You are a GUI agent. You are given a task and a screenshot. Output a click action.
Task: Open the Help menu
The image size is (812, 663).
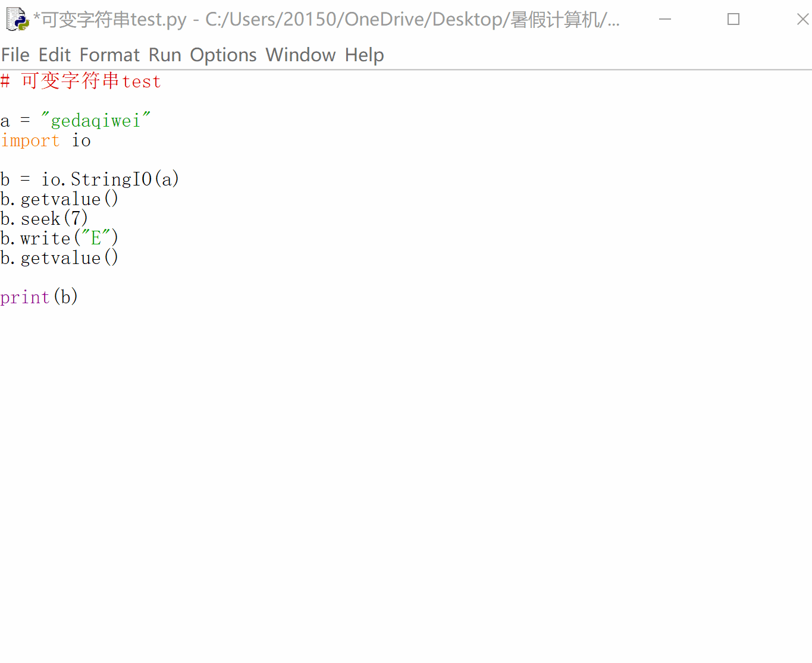[x=365, y=55]
